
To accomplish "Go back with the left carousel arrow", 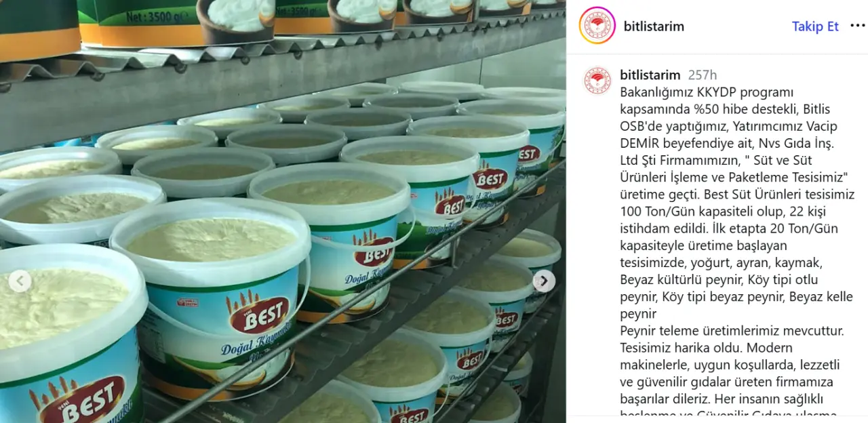I will [x=20, y=281].
